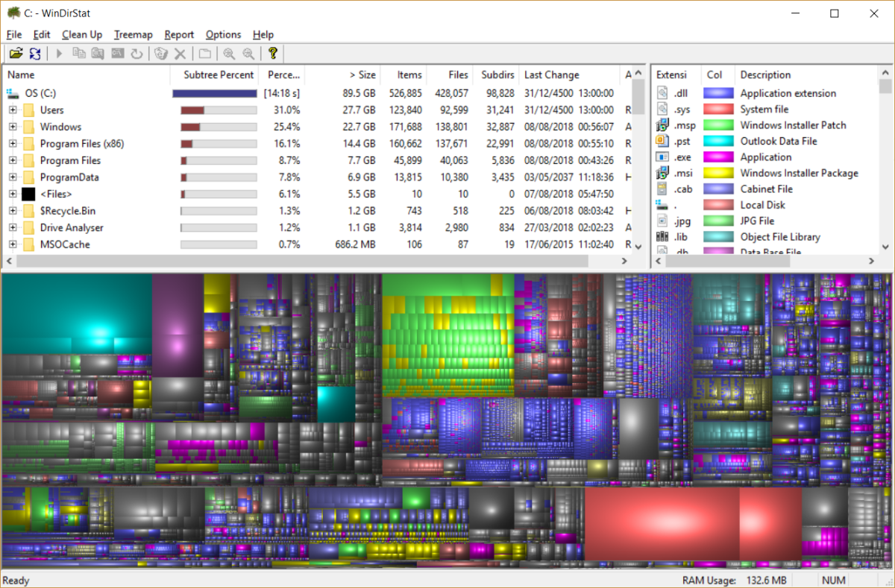The width and height of the screenshot is (895, 588).
Task: Select the .exe Application extension entry
Action: click(x=681, y=157)
